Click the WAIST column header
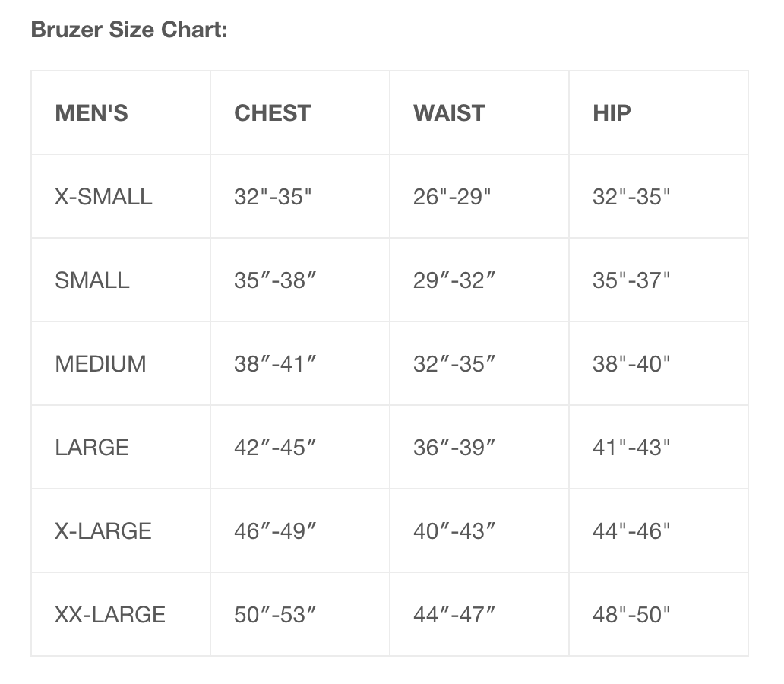 tap(449, 113)
